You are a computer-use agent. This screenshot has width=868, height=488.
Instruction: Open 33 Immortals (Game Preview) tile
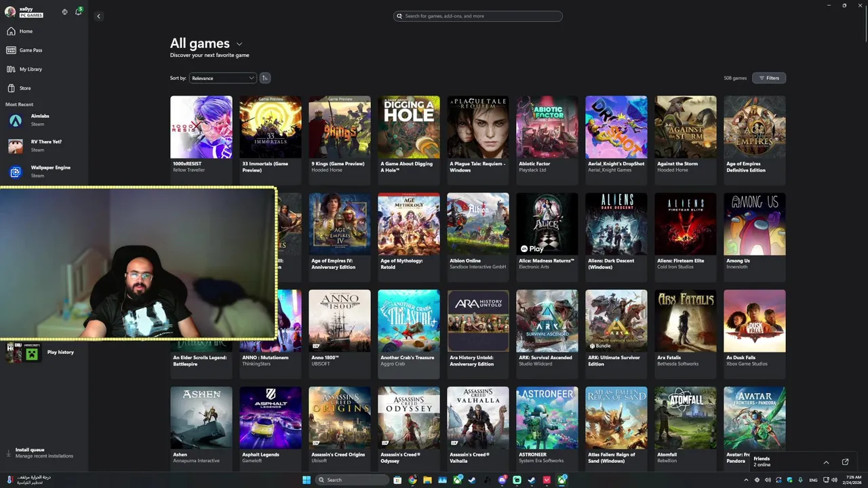(271, 140)
